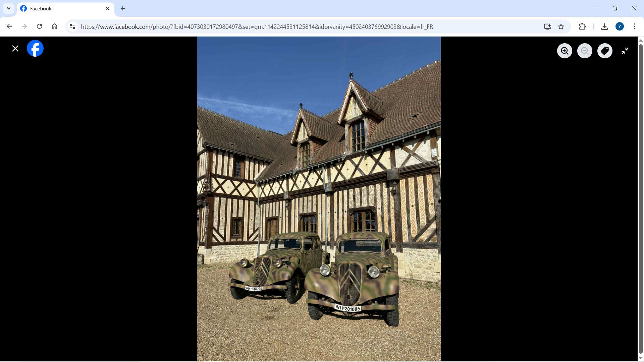The height and width of the screenshot is (362, 644).
Task: Close the Facebook photo viewer
Action: (15, 49)
